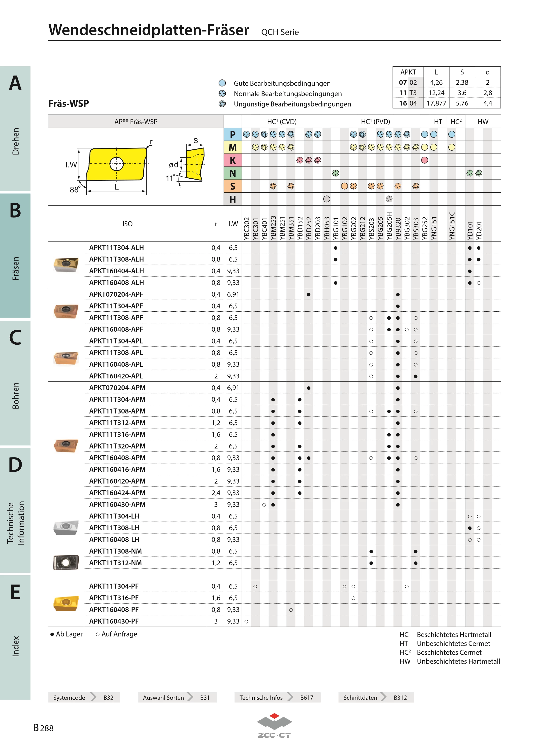Click the yellow insert top-view drawing
This screenshot has height=756, width=534.
(x=117, y=164)
